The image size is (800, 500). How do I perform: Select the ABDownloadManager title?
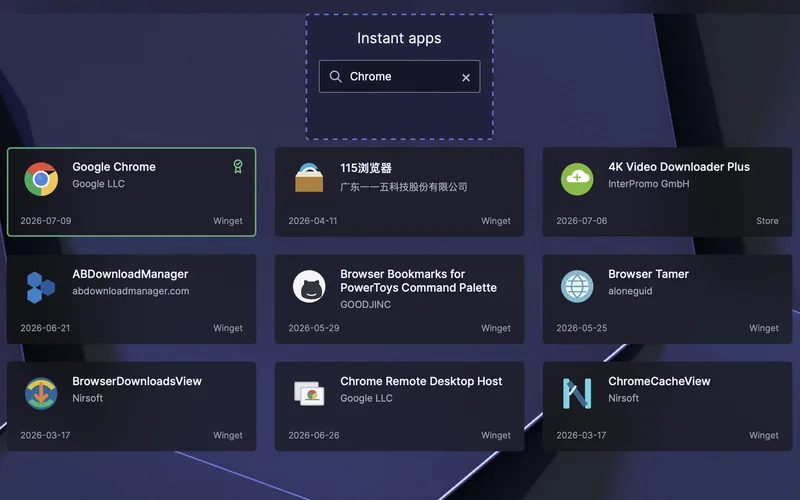click(130, 274)
